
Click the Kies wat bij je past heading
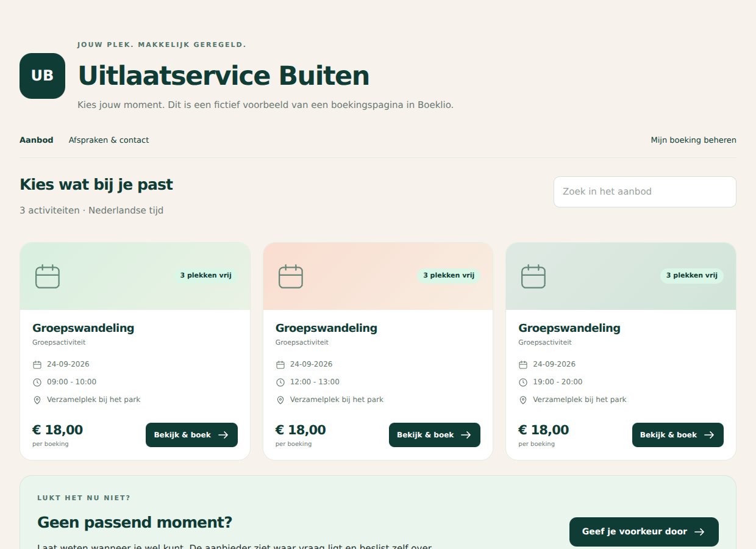[96, 185]
